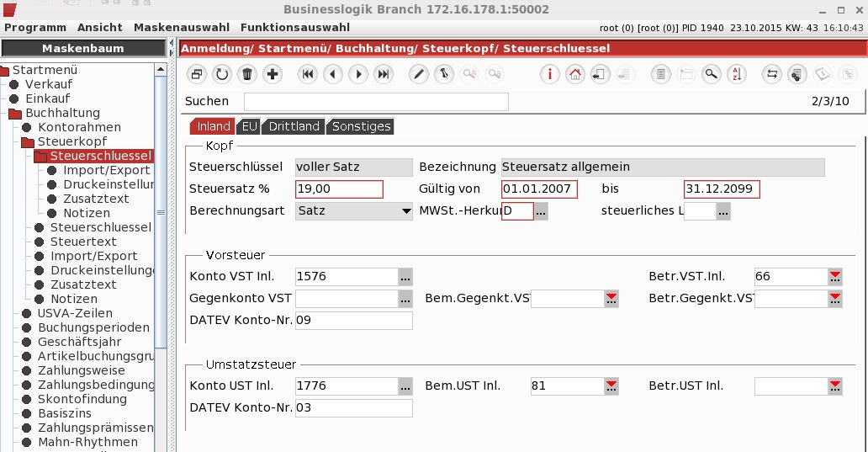This screenshot has width=868, height=452.
Task: Select Zahlungsweise in the Maskenbaum tree
Action: (81, 370)
